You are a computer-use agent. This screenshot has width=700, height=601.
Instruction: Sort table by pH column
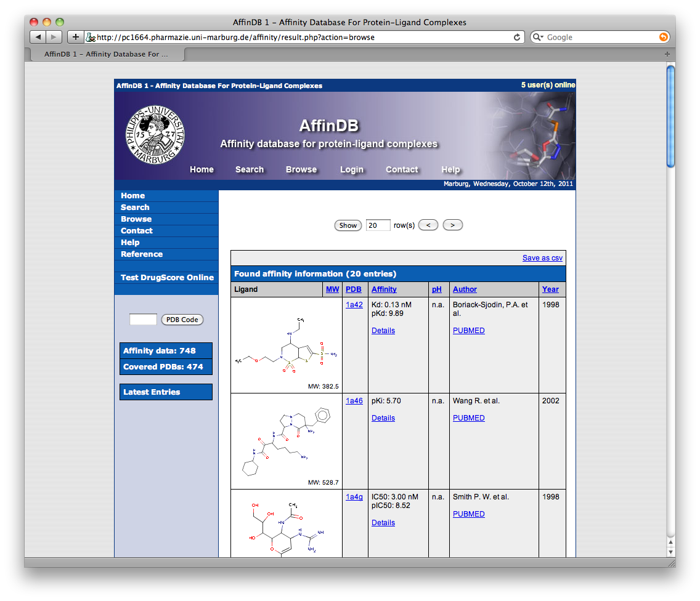pyautogui.click(x=437, y=289)
